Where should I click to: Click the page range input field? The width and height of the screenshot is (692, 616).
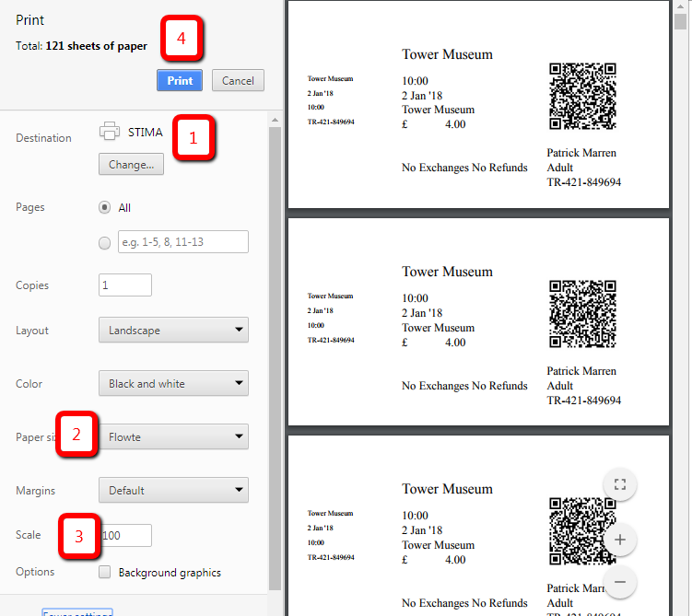click(183, 241)
